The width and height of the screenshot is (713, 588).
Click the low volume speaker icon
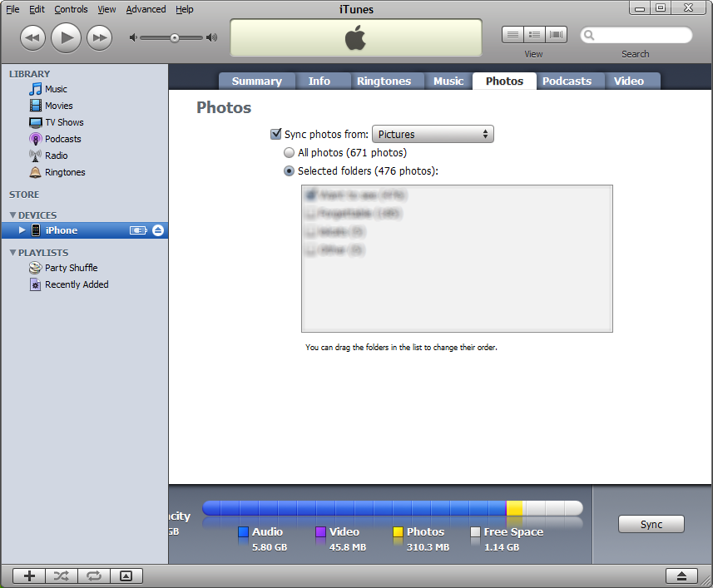(133, 37)
